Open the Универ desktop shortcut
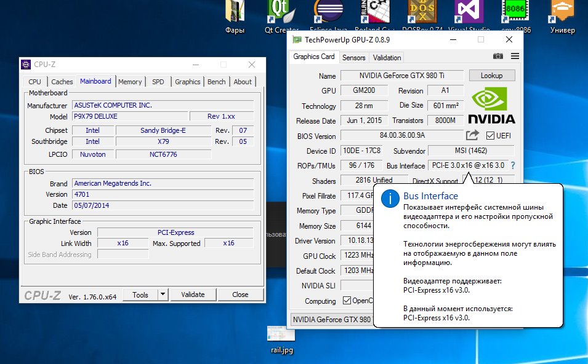This screenshot has height=364, width=588. click(563, 17)
